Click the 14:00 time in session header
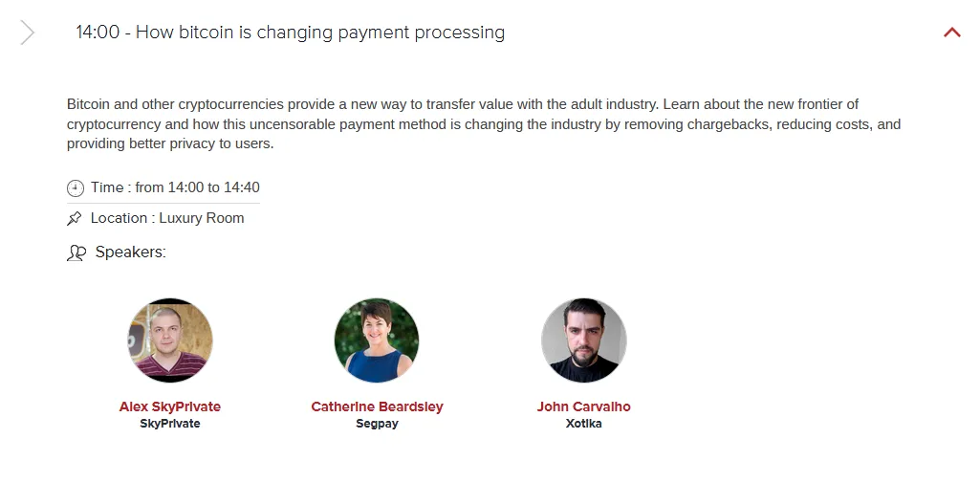Image resolution: width=980 pixels, height=483 pixels. point(98,32)
